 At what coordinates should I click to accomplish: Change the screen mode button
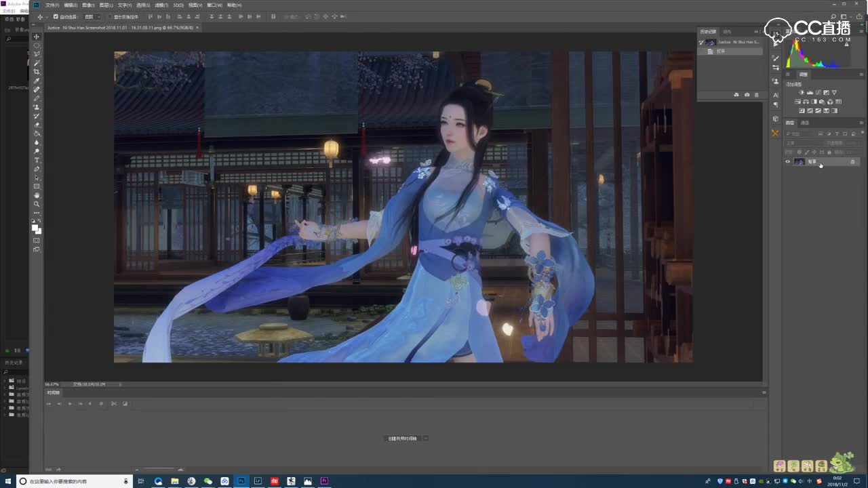coord(37,249)
